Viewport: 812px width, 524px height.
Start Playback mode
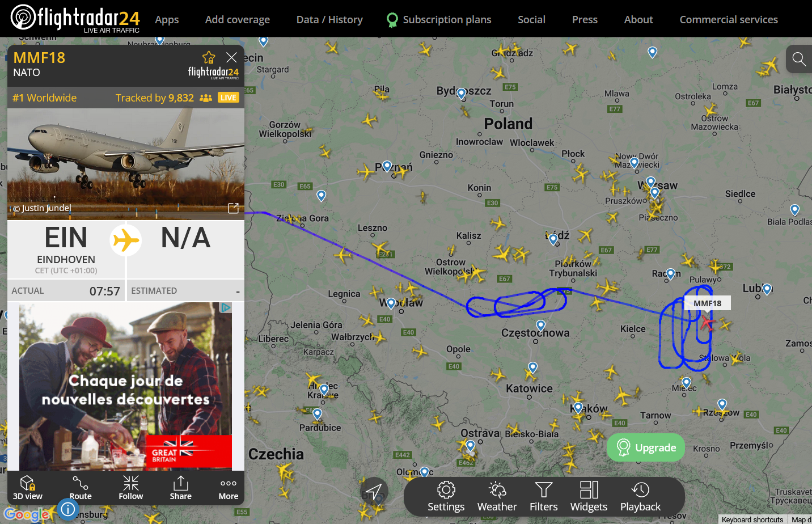tap(641, 497)
